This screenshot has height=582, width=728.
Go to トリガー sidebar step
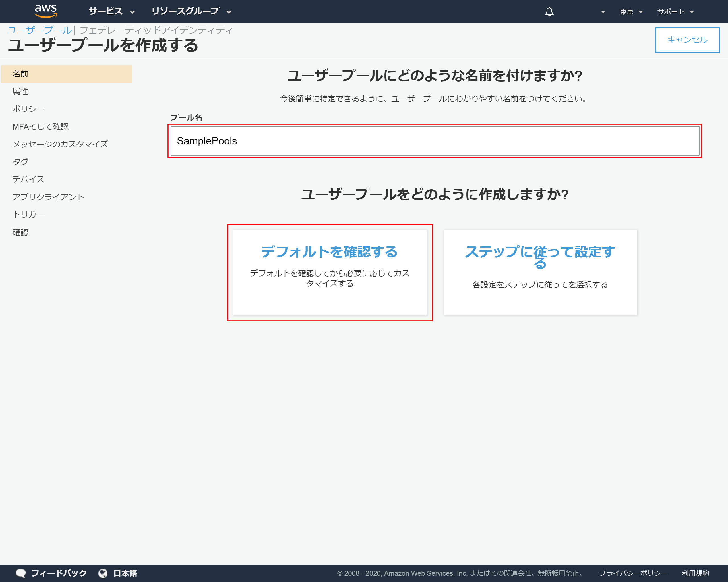28,215
